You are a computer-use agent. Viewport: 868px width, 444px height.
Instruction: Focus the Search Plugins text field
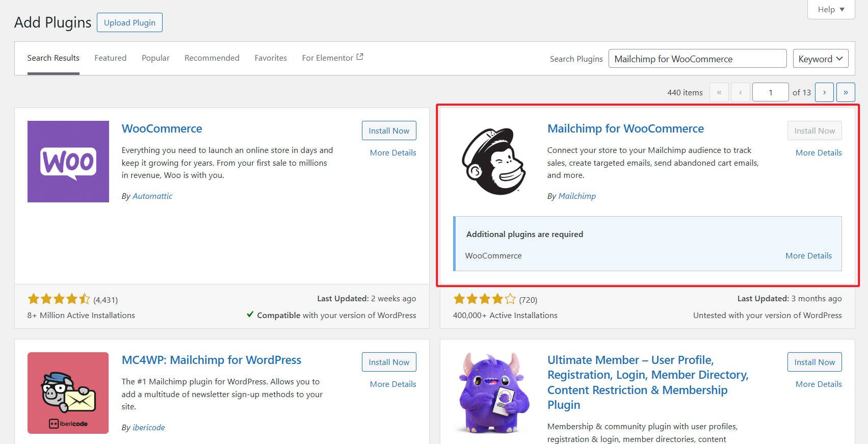coord(697,59)
